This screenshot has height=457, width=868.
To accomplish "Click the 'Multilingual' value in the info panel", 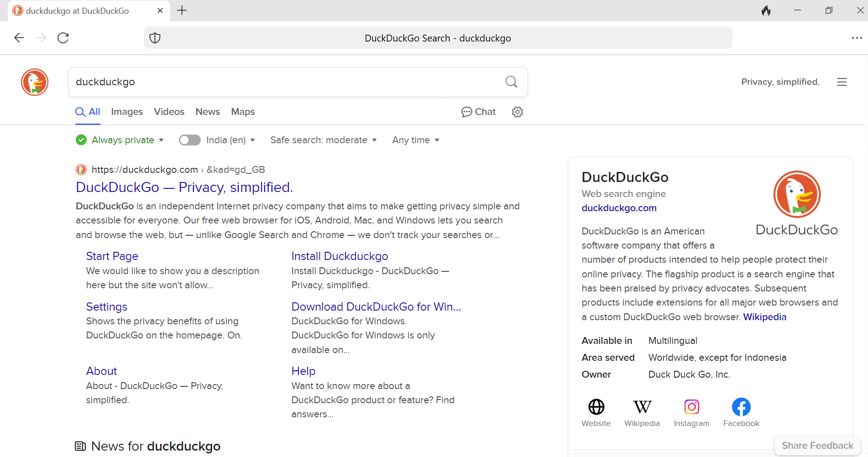I will coord(673,341).
